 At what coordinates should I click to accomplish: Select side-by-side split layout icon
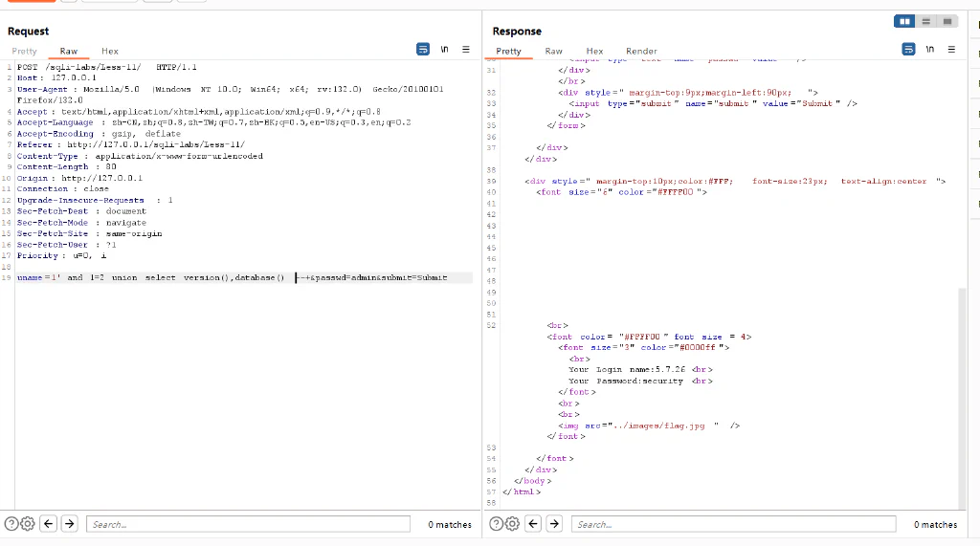click(x=904, y=21)
